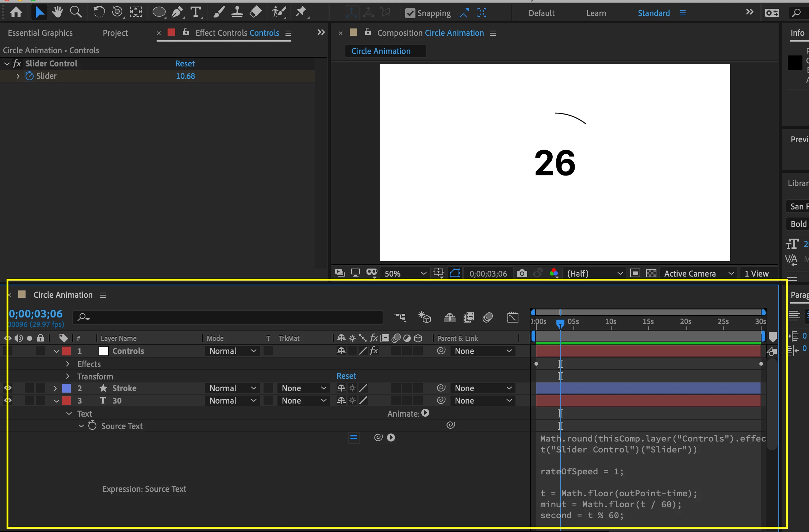Click the timeline layer search field
Viewport: 809px width, 532px height.
[x=234, y=317]
